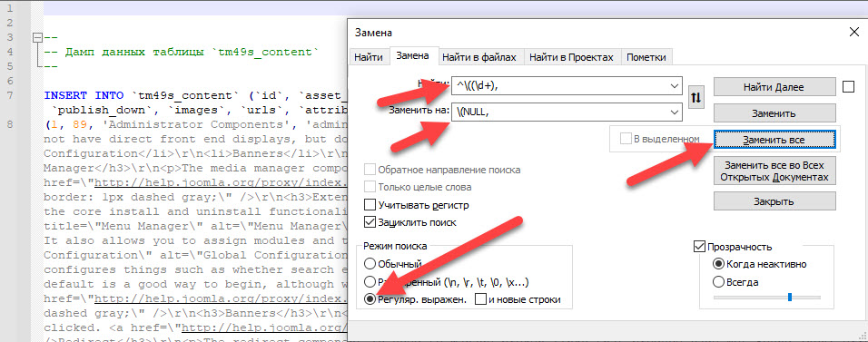Click the Заменить button
868x342 pixels.
774,113
